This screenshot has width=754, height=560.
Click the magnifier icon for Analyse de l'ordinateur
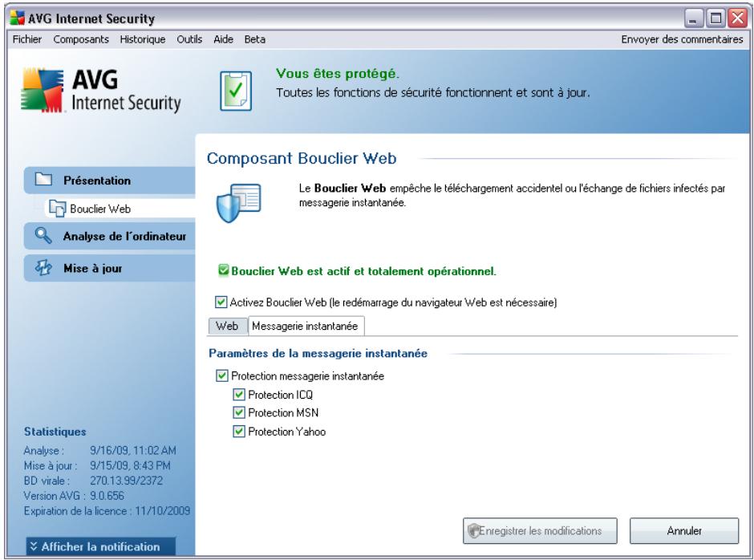point(43,236)
